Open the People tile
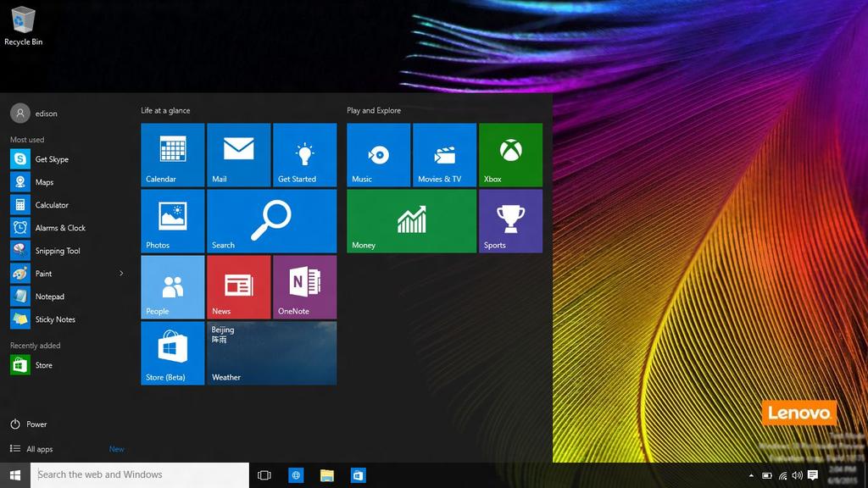Viewport: 868px width, 488px height. 173,287
